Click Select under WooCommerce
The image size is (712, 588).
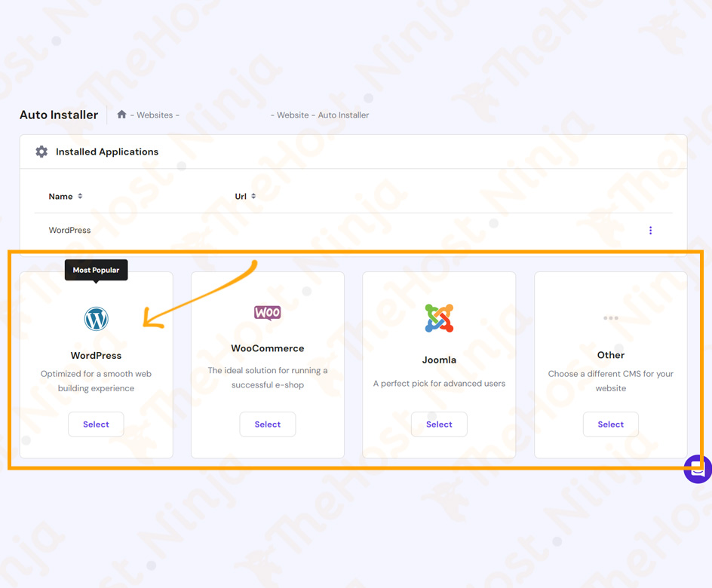click(x=268, y=424)
